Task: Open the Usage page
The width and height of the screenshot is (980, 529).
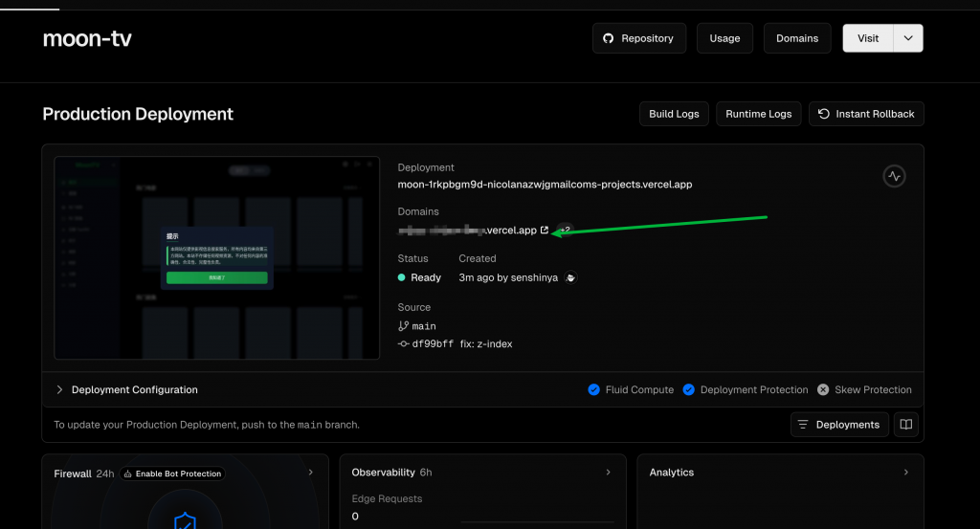Action: click(x=724, y=38)
